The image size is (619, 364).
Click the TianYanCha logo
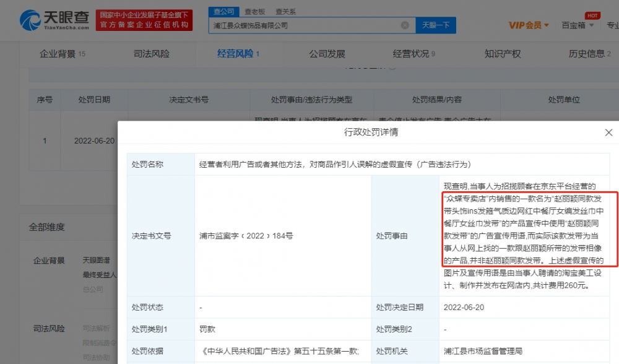[x=46, y=20]
